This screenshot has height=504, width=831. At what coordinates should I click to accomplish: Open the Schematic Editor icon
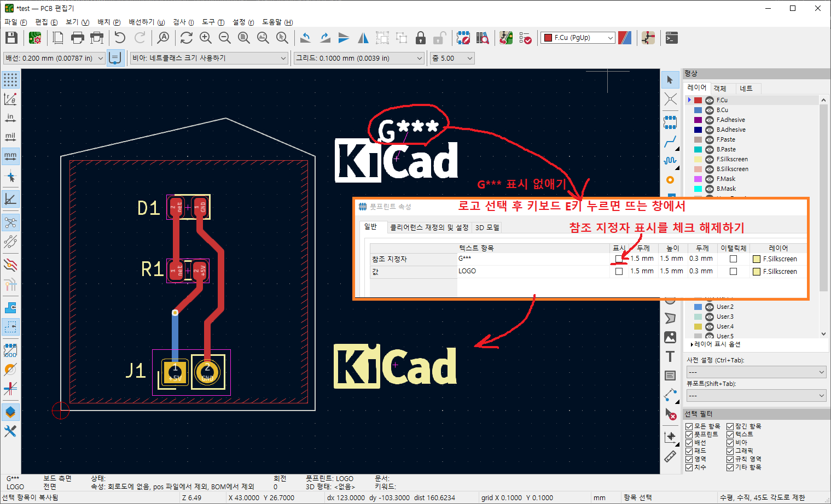click(x=648, y=38)
